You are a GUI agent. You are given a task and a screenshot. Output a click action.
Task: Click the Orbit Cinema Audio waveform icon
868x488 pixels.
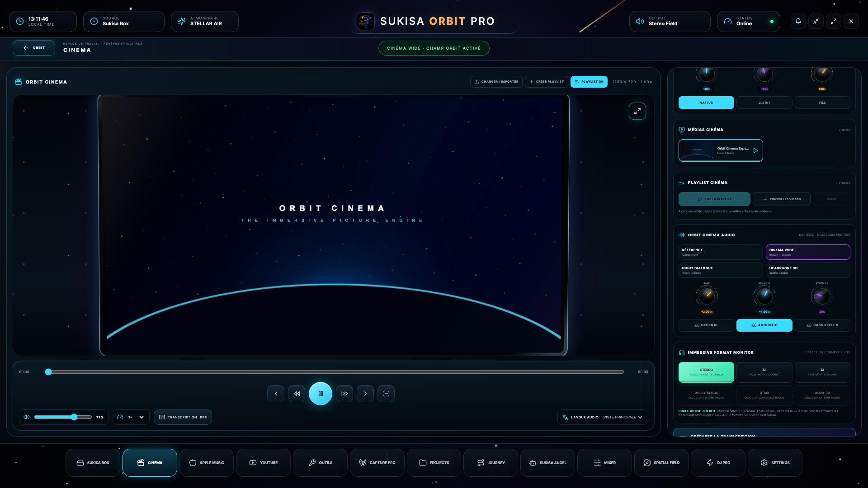tap(682, 235)
